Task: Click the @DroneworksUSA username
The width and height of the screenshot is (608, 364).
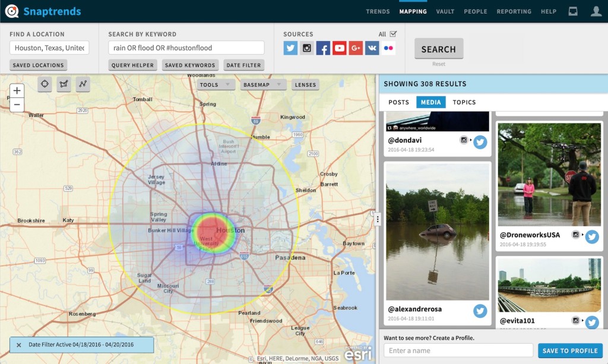Action: [x=530, y=235]
